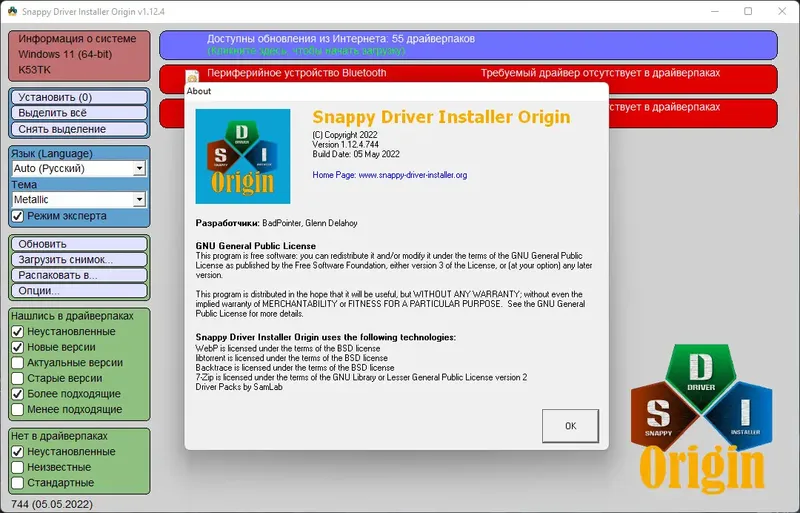Viewport: 800px width, 513px height.
Task: Enable the Старые версии checkbox
Action: 17,378
